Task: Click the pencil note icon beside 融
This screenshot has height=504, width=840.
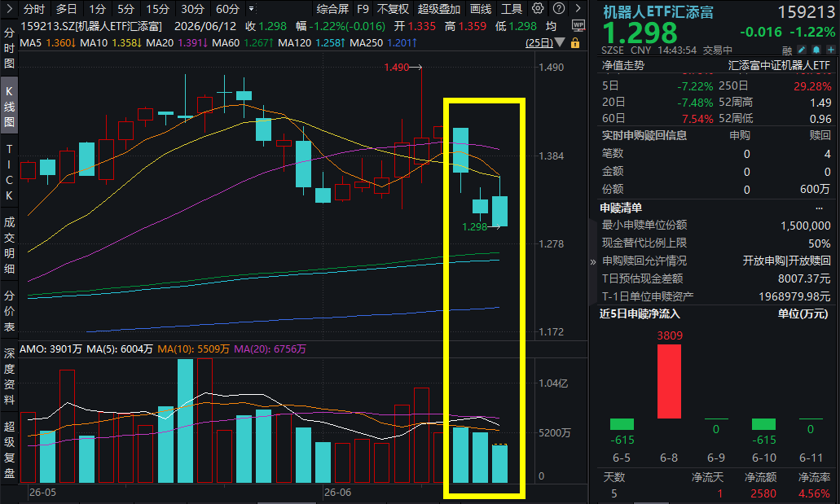Action: click(802, 50)
